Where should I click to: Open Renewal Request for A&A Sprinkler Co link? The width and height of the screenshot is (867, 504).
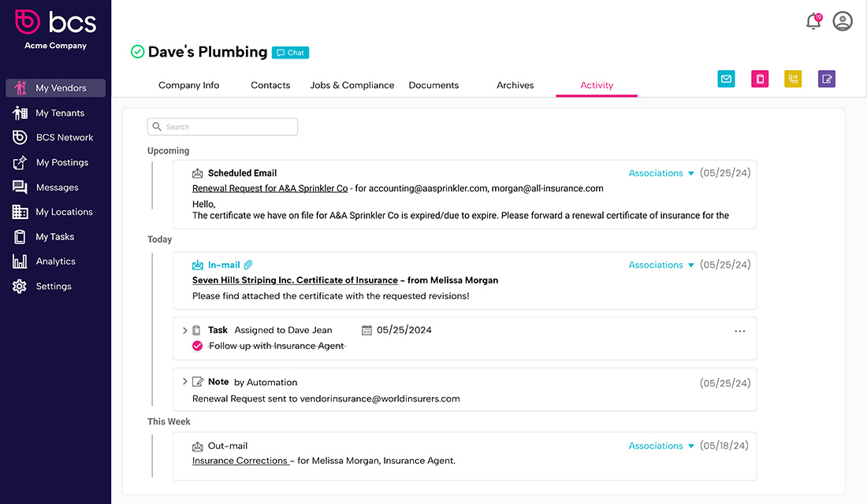270,188
